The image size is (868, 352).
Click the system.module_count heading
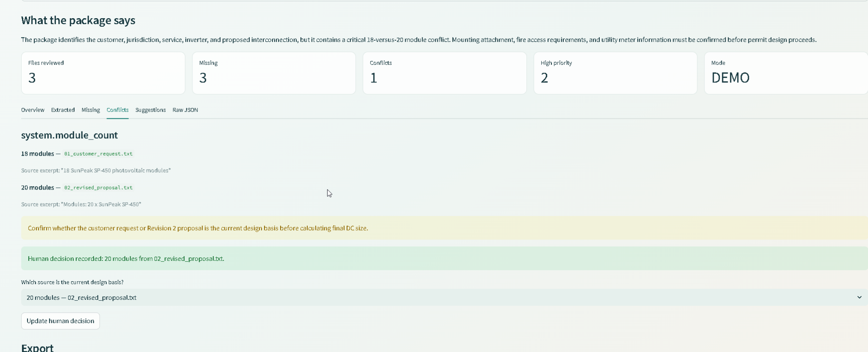click(70, 135)
